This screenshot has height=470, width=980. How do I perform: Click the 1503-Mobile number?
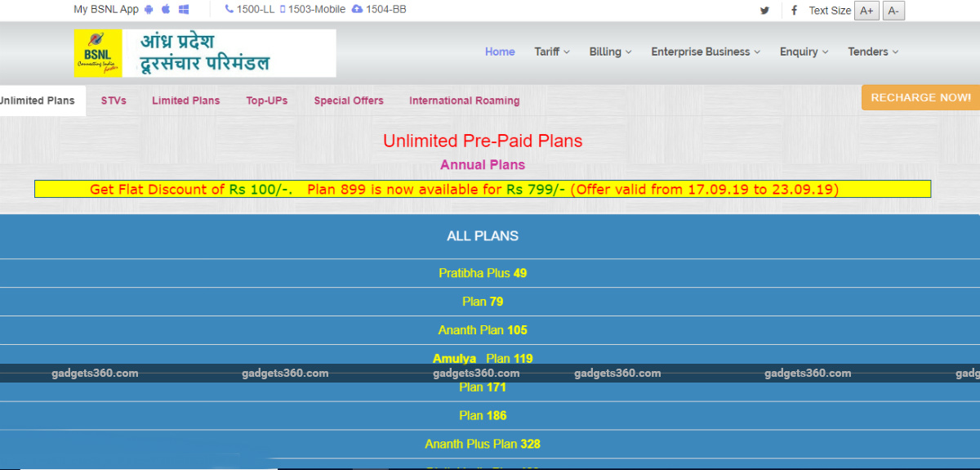[313, 10]
